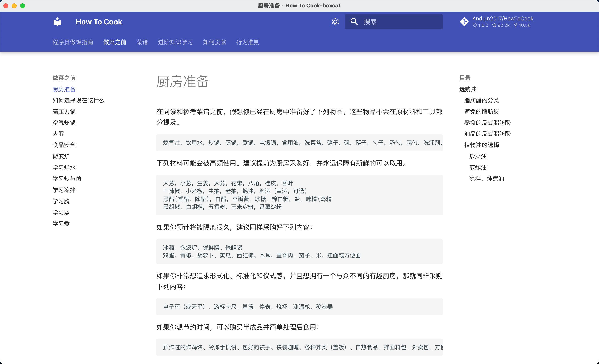Open the 学习焯水 sidebar link
This screenshot has width=599, height=364.
[64, 167]
